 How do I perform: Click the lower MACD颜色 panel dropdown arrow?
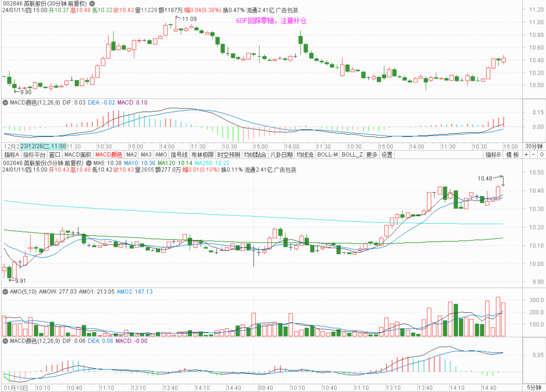(x=5, y=341)
